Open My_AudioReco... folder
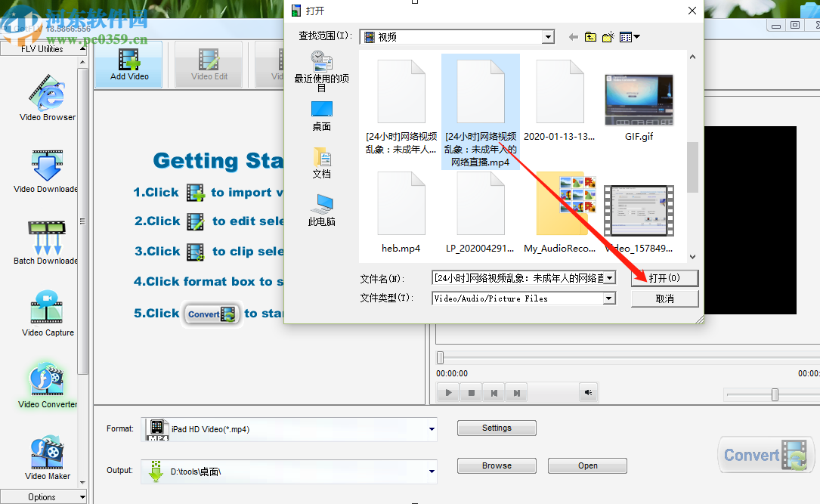The height and width of the screenshot is (504, 820). (x=559, y=213)
